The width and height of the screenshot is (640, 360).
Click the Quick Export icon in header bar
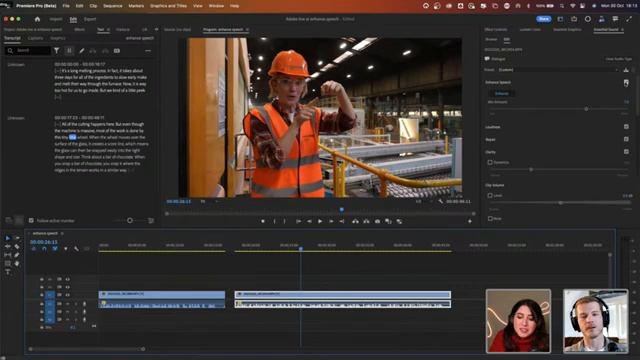tap(574, 19)
